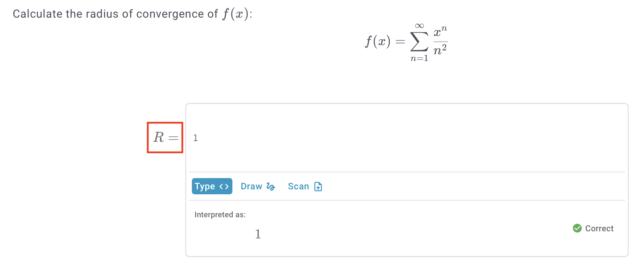Switch to the Draw input tab
644x268 pixels.
point(251,186)
